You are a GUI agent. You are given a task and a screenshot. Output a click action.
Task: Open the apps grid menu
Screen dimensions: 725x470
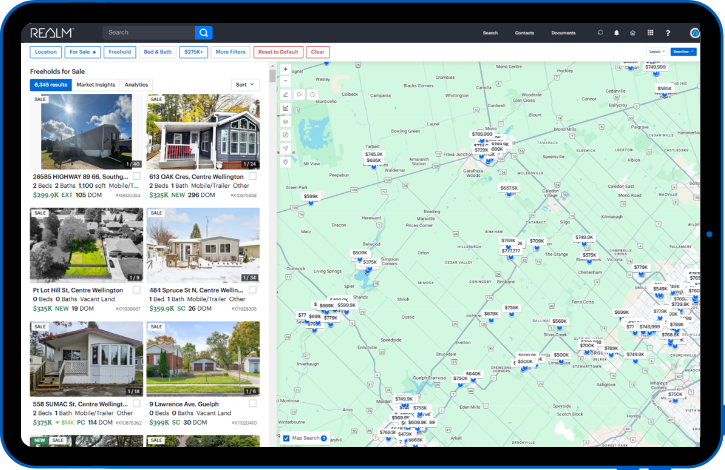tap(650, 33)
